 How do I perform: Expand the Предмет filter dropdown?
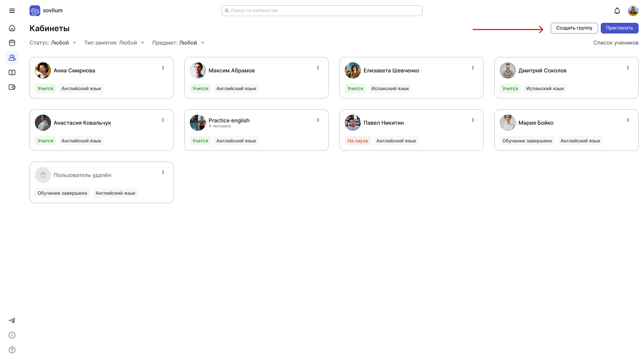(178, 43)
